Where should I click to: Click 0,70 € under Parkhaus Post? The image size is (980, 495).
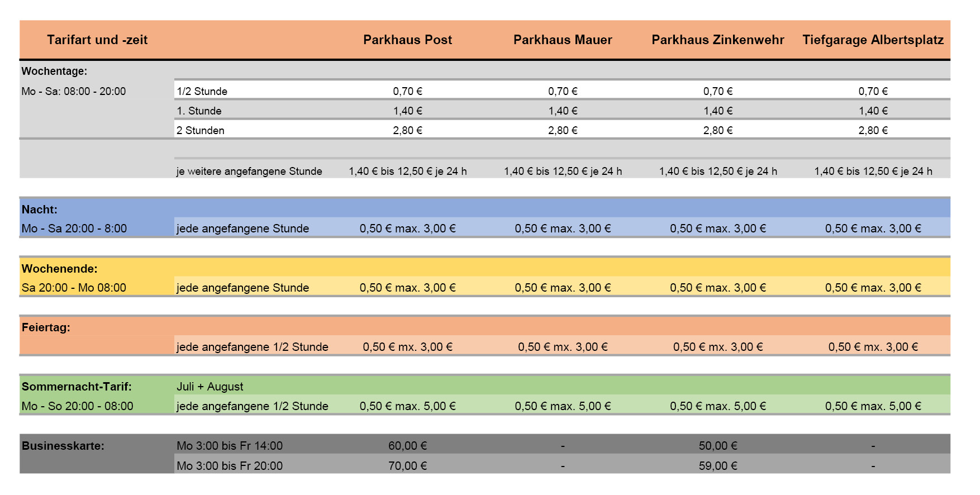click(408, 91)
